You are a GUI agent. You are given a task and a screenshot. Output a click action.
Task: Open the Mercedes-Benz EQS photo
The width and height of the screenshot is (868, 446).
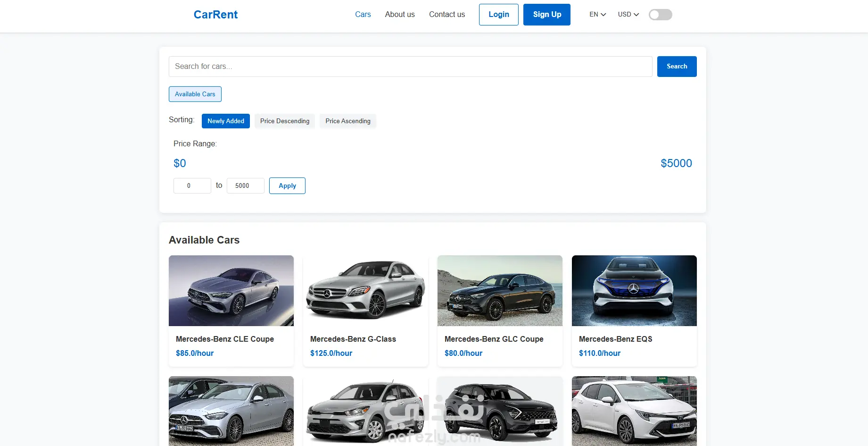click(634, 291)
